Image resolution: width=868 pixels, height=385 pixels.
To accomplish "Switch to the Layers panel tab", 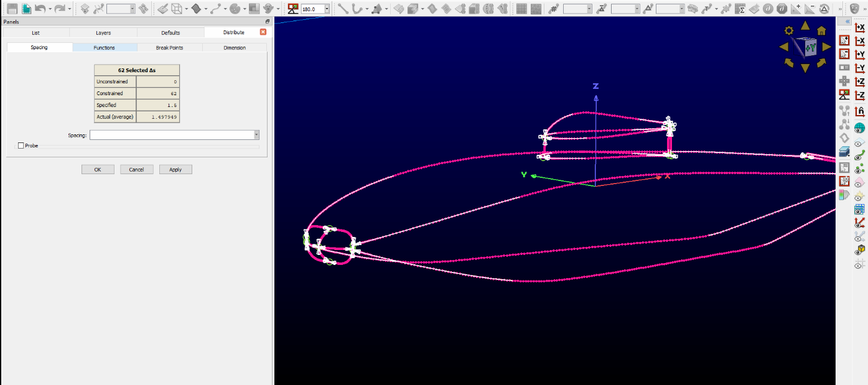I will (x=103, y=32).
